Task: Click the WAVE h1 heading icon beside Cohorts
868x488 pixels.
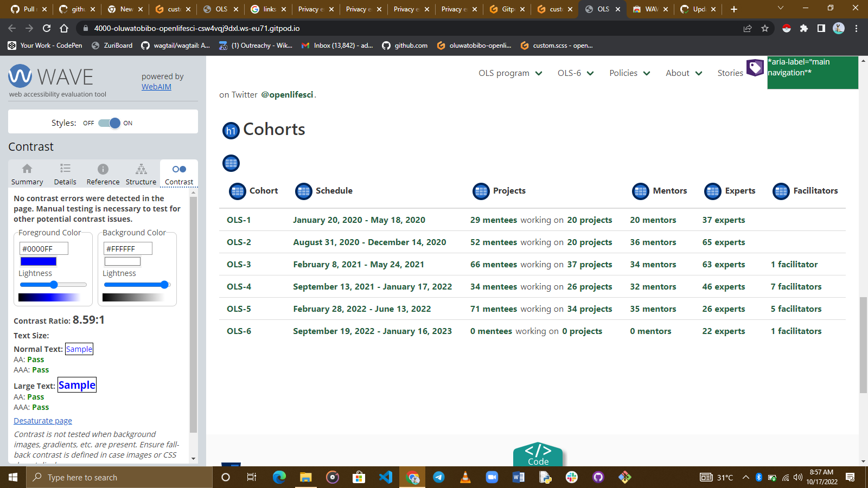Action: pyautogui.click(x=231, y=131)
